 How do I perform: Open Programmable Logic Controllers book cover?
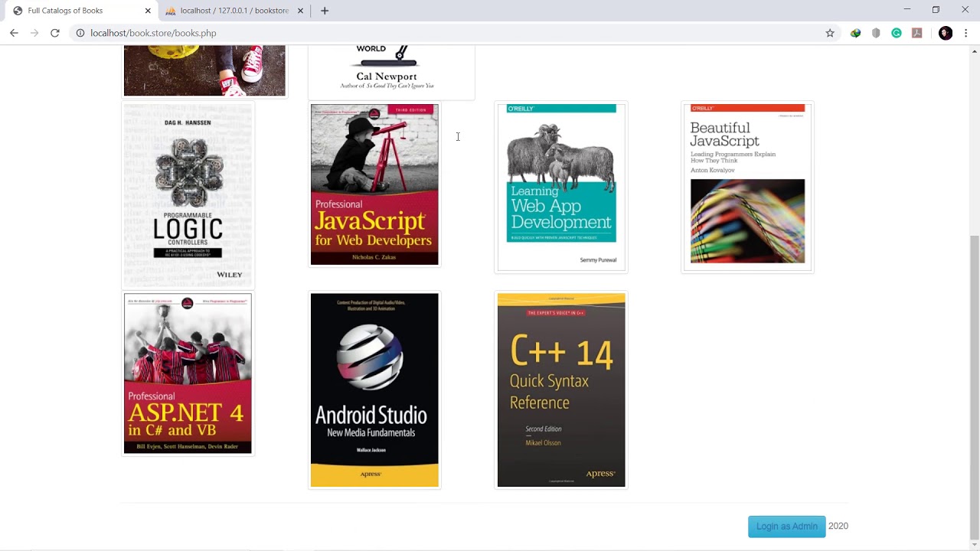188,195
